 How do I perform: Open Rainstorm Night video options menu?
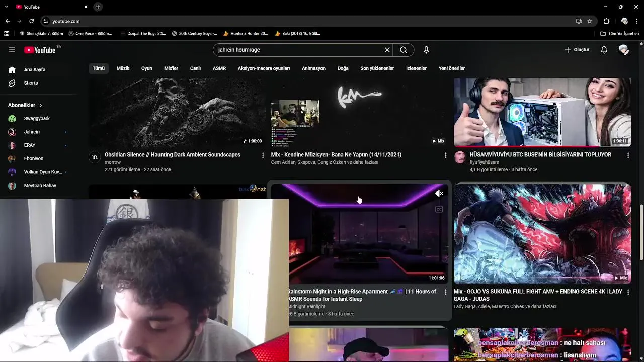tap(445, 292)
